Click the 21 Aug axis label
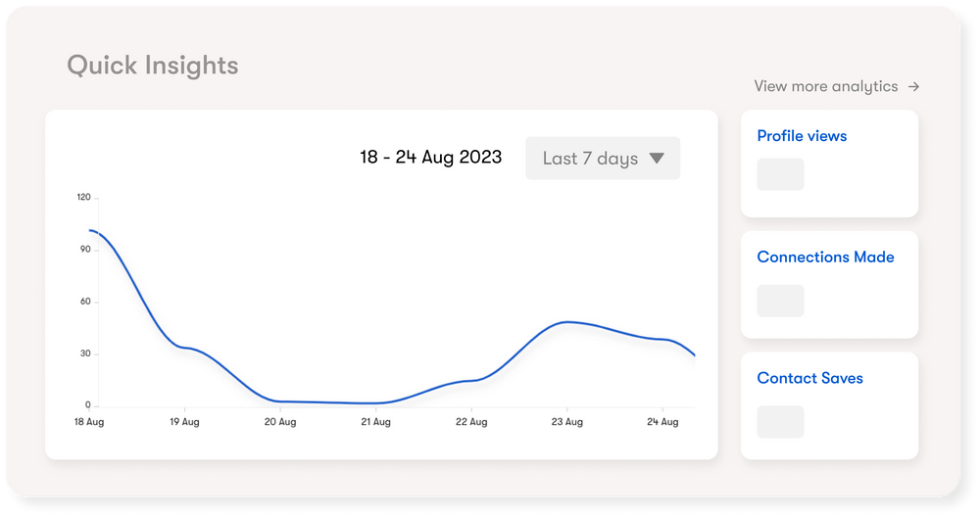Image resolution: width=980 pixels, height=517 pixels. tap(375, 422)
